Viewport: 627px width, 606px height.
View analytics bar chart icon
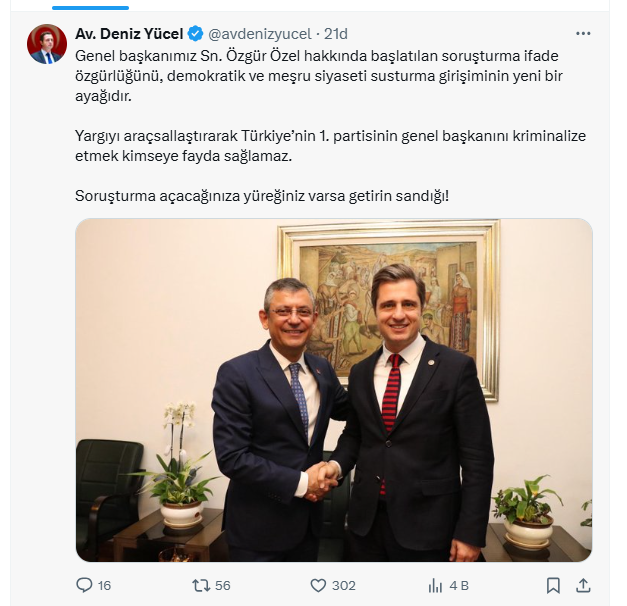435,586
